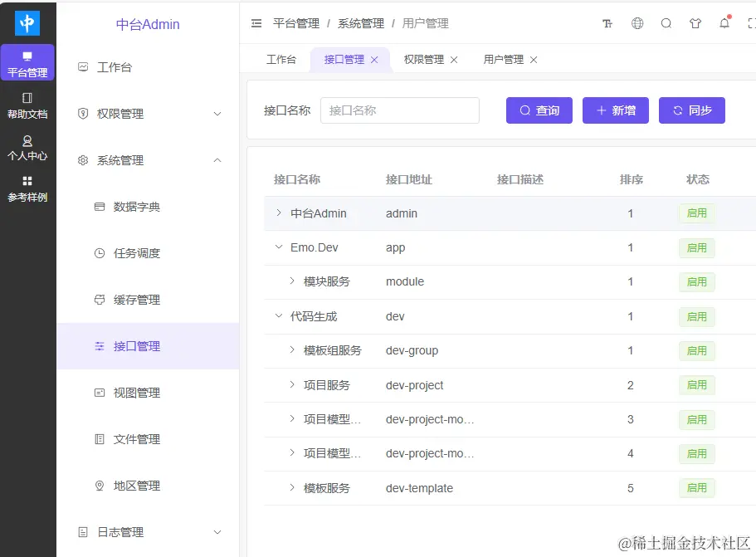756x557 pixels.
Task: Open the 缓存管理 menu item
Action: 148,300
